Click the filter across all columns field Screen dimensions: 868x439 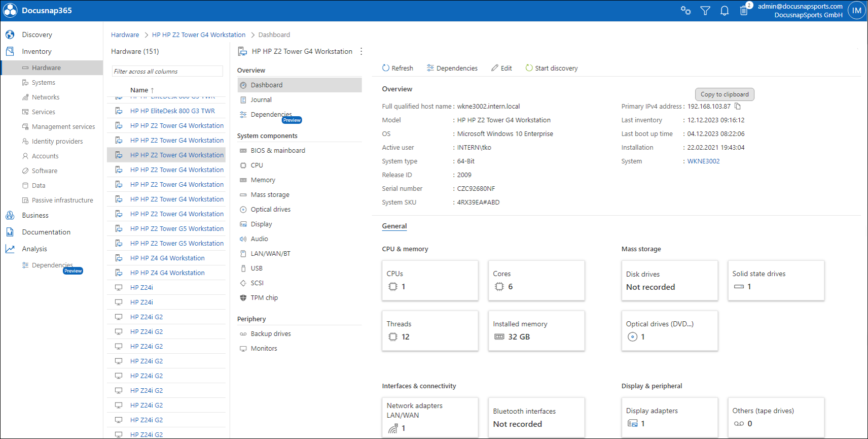click(167, 72)
